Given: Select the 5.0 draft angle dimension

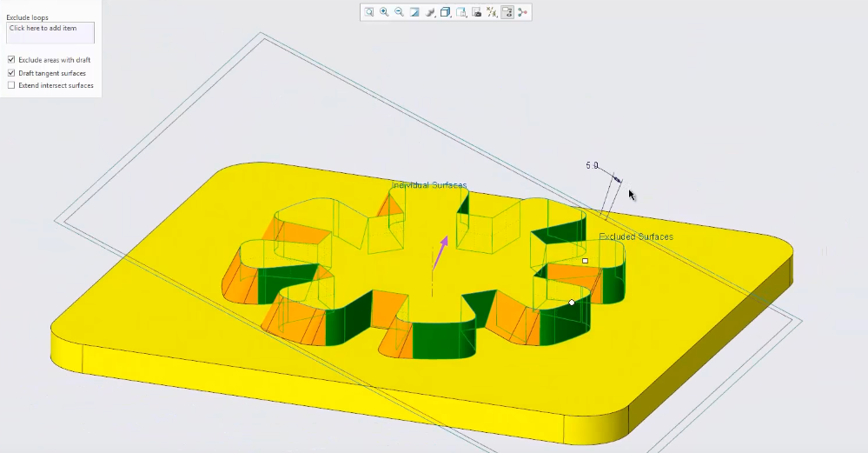Looking at the screenshot, I should pyautogui.click(x=593, y=165).
